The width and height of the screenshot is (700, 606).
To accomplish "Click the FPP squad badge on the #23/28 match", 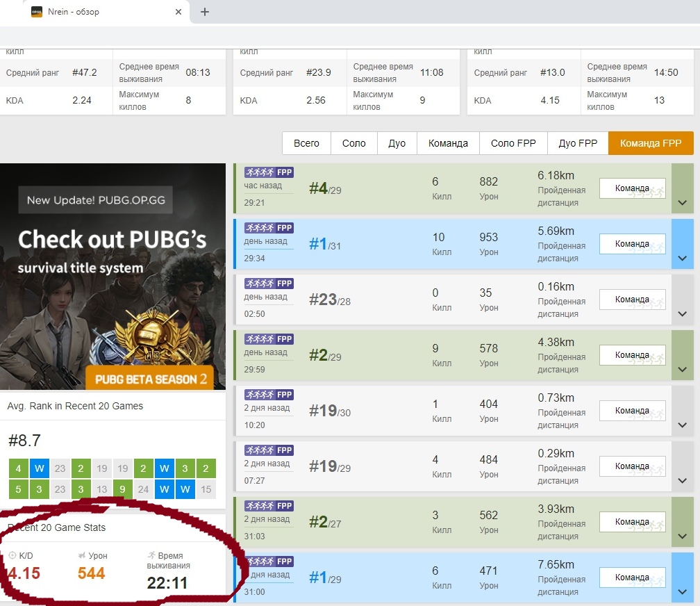I will (269, 284).
